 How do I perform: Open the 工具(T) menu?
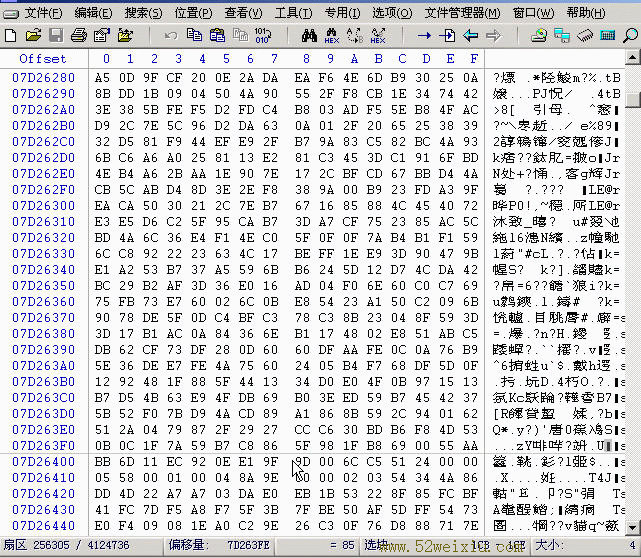[293, 13]
